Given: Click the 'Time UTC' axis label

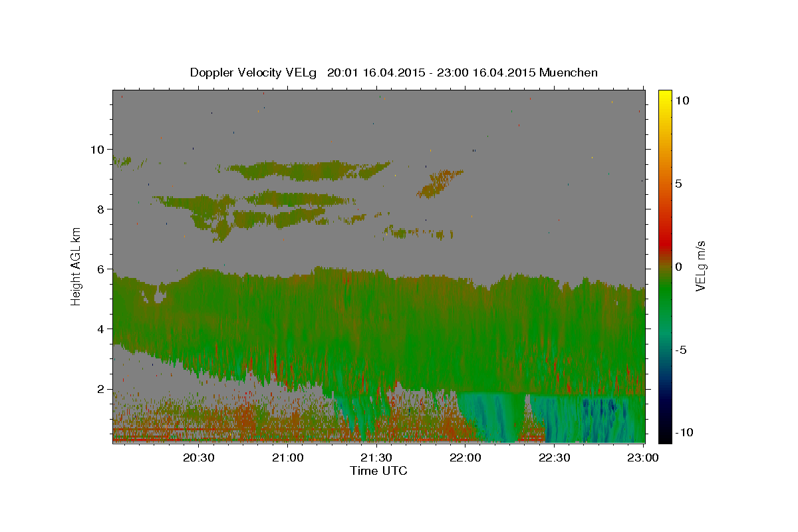Looking at the screenshot, I should coord(378,471).
